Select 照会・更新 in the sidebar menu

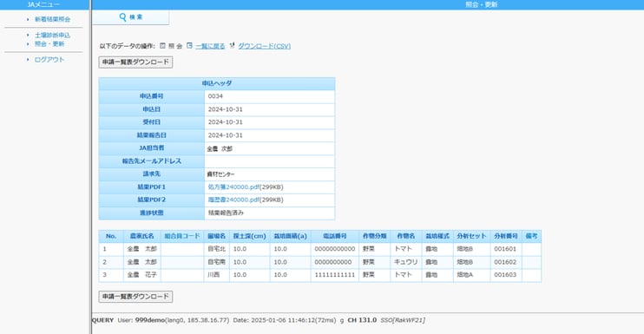tap(49, 44)
